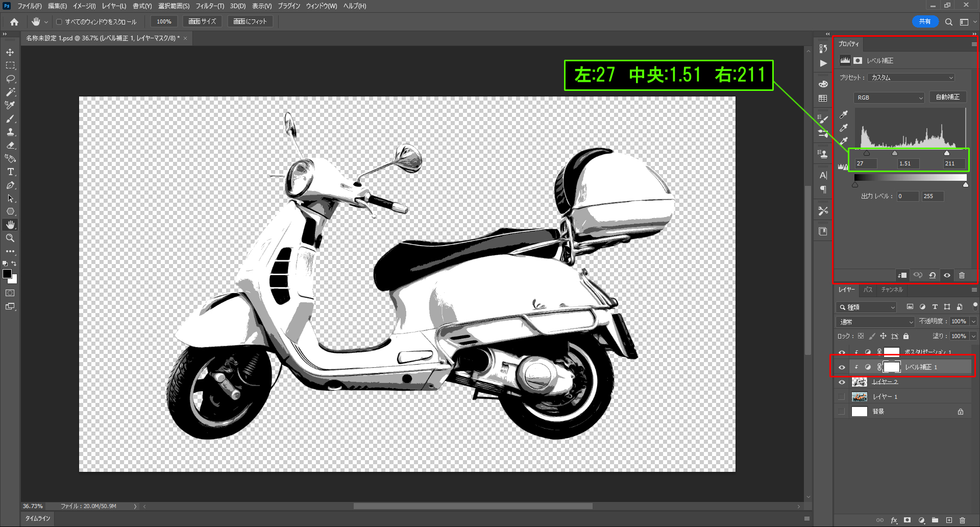Click the midtone input field showing 1.51

pos(908,163)
